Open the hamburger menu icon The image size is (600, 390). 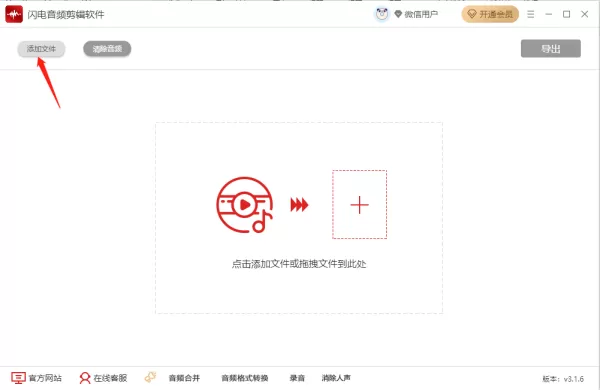[530, 15]
